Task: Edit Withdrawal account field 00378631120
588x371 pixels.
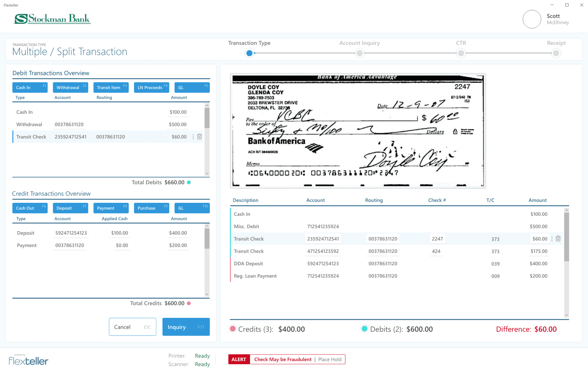Action: point(69,124)
